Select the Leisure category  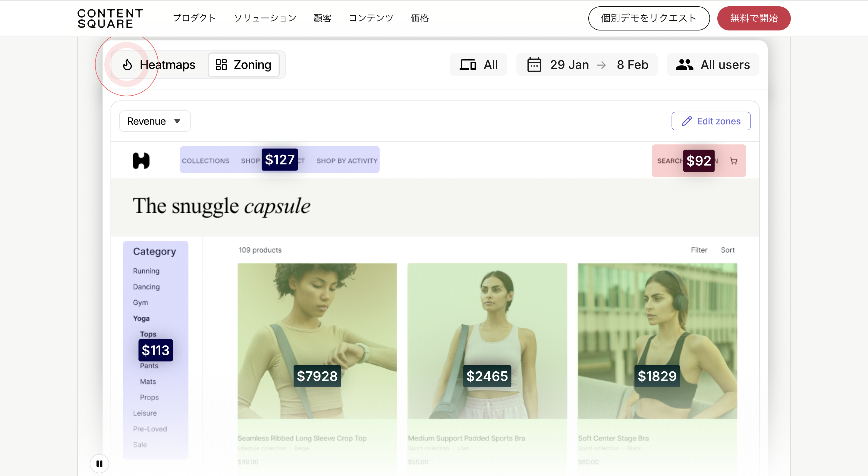pyautogui.click(x=145, y=413)
